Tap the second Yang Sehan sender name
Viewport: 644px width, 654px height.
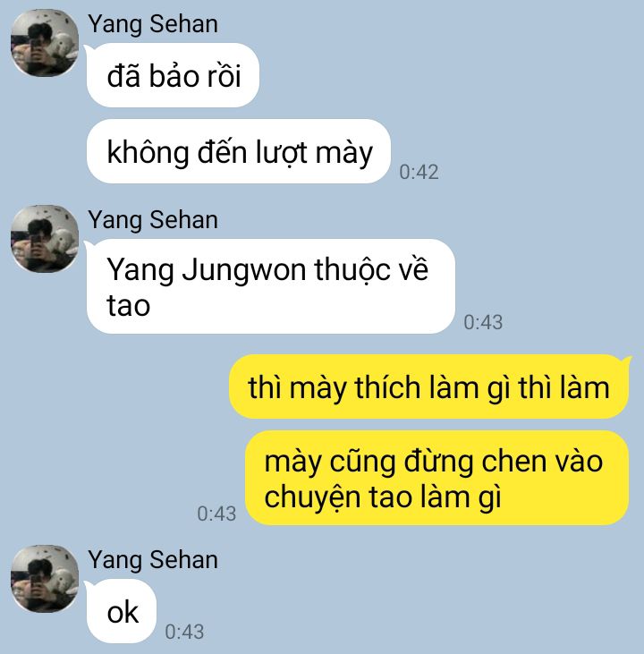tap(153, 221)
